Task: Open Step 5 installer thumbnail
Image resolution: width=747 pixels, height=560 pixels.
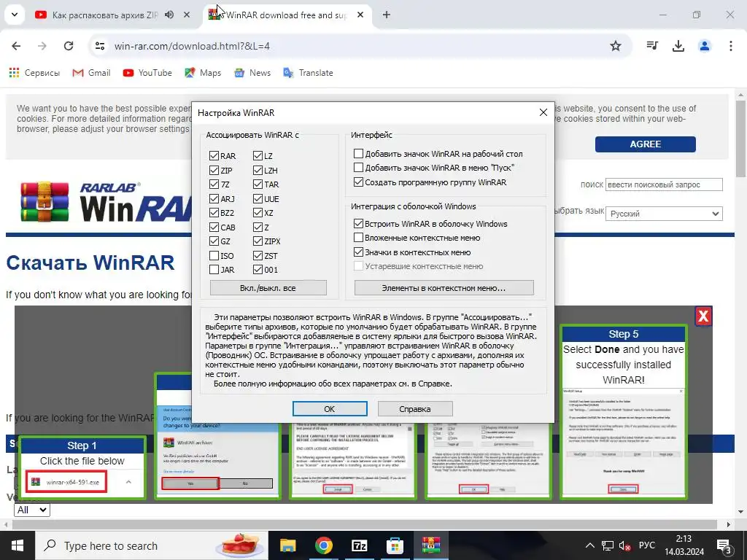Action: coord(623,443)
